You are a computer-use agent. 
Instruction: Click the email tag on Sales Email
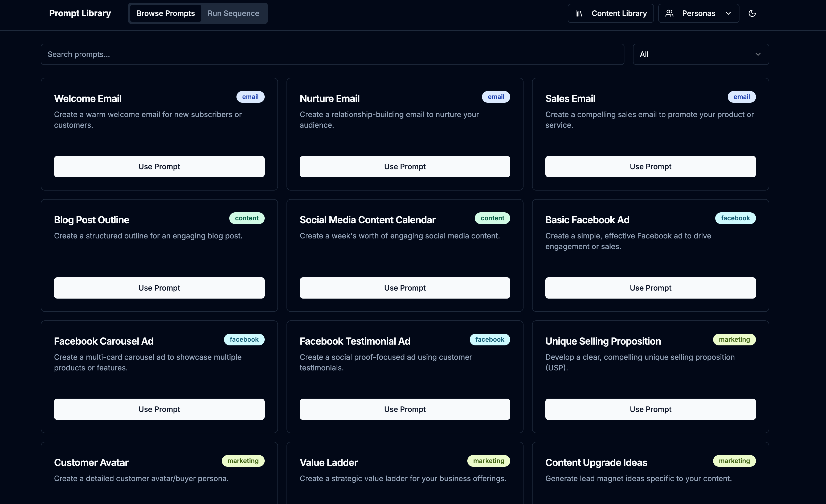point(742,97)
